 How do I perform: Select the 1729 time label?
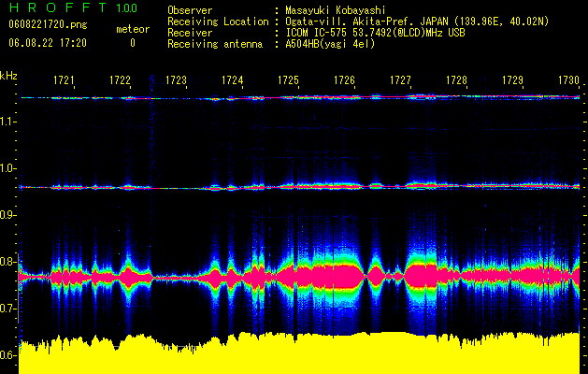512,79
